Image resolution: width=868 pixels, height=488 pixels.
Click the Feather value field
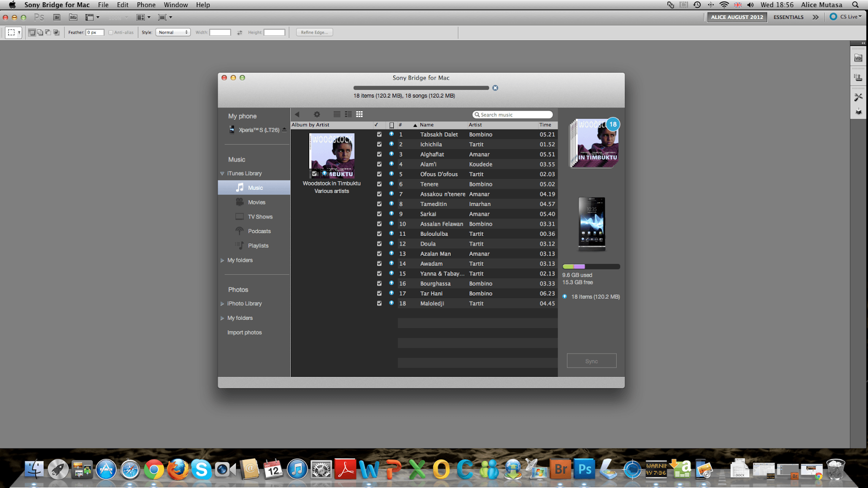point(94,33)
